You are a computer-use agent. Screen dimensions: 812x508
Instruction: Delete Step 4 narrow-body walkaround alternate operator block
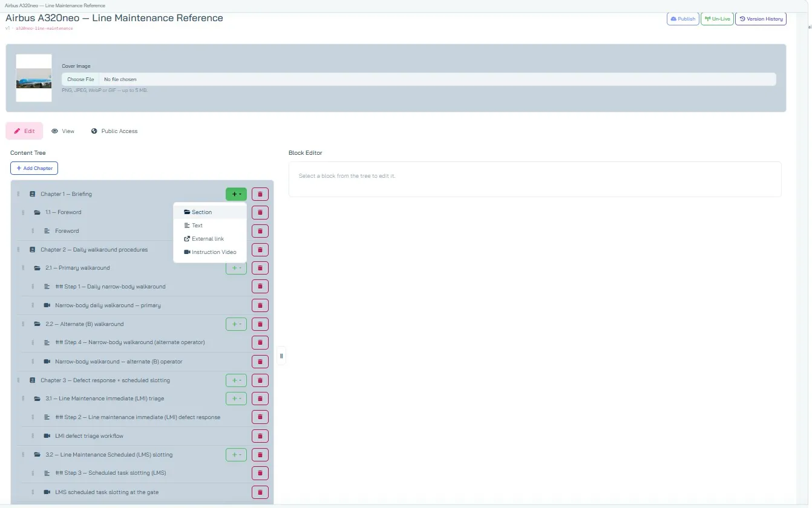coord(260,342)
